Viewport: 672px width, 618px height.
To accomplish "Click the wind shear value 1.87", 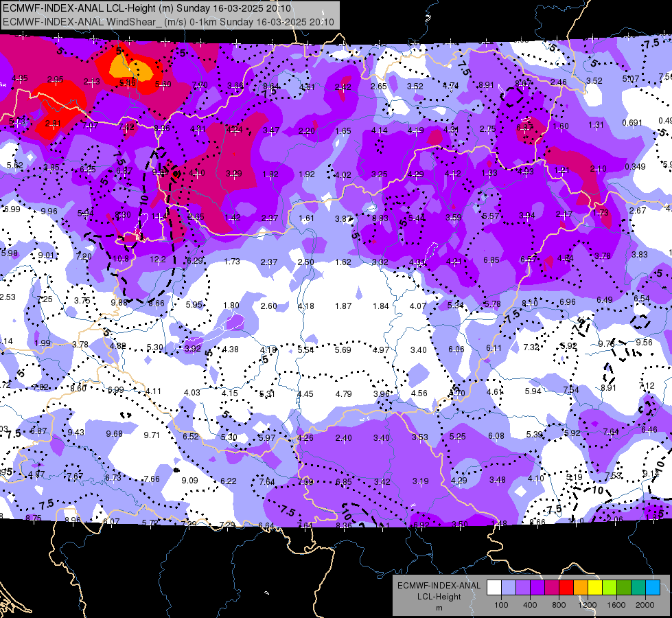I will [x=343, y=306].
